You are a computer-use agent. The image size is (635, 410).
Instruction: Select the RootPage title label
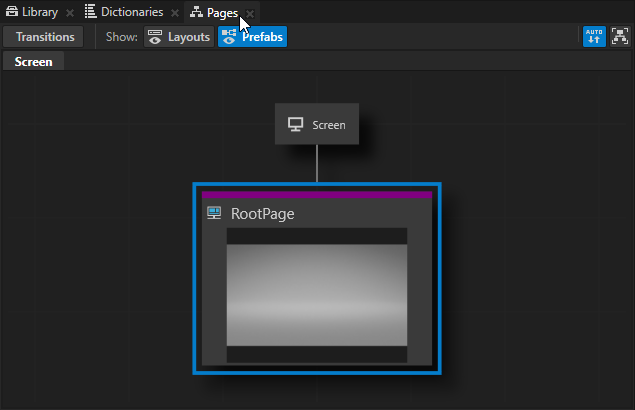click(x=262, y=213)
